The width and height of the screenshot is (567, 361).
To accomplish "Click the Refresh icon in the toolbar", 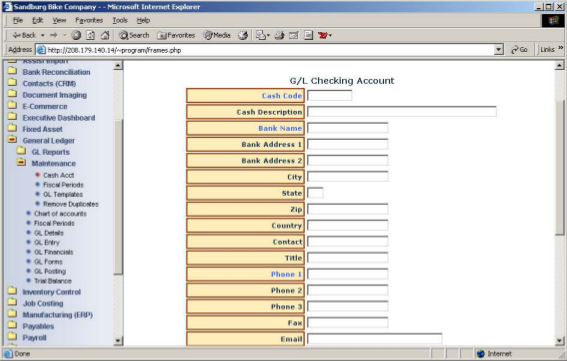I will (x=90, y=35).
